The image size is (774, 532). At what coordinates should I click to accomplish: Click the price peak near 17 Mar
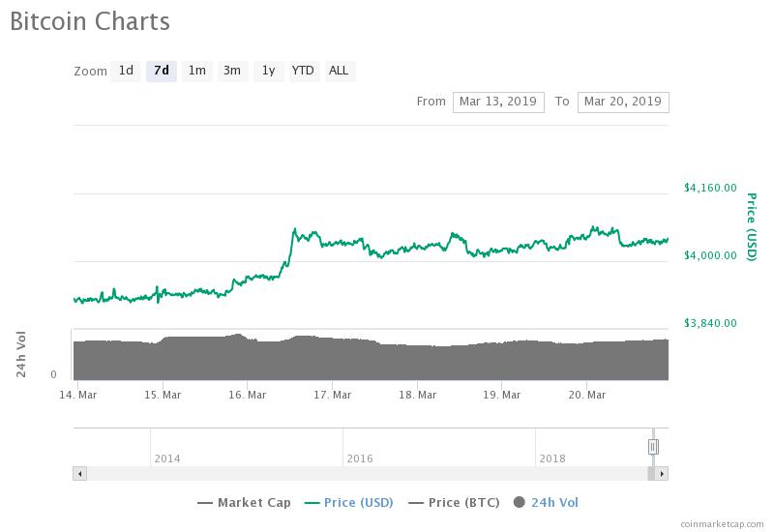[x=294, y=230]
